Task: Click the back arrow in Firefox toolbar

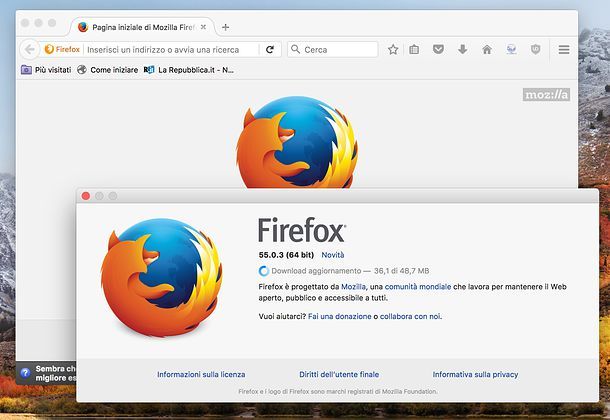Action: [29, 49]
